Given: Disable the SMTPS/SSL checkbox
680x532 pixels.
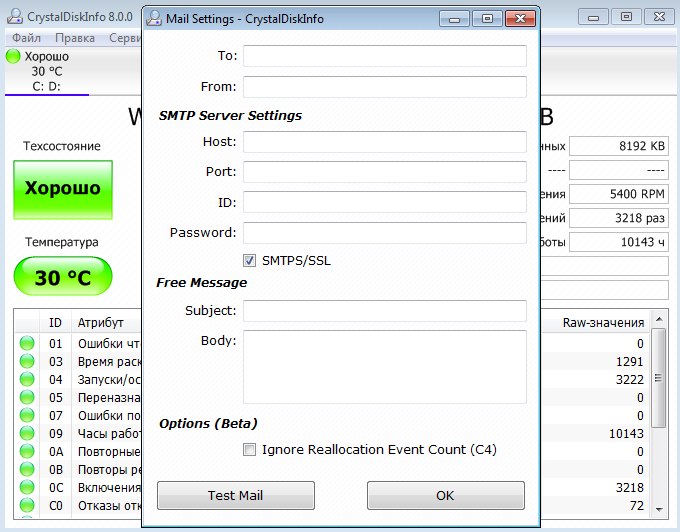Looking at the screenshot, I should point(250,261).
